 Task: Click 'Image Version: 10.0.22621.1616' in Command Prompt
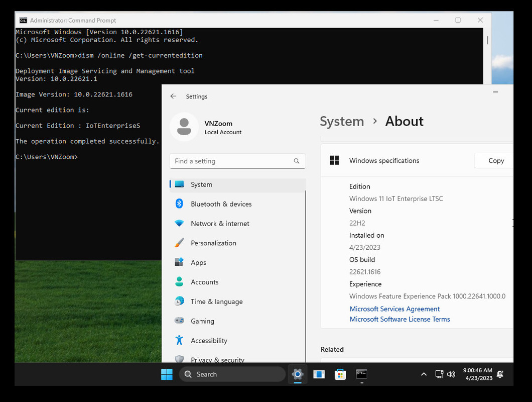[x=74, y=94]
